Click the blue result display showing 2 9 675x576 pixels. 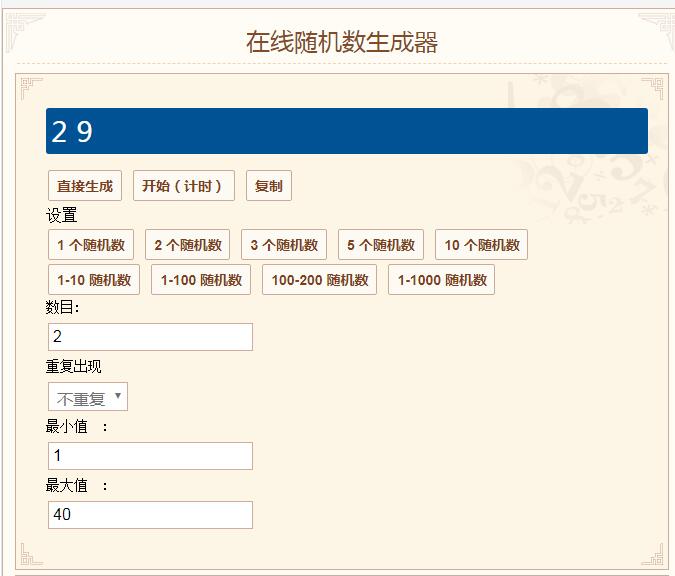pos(346,131)
